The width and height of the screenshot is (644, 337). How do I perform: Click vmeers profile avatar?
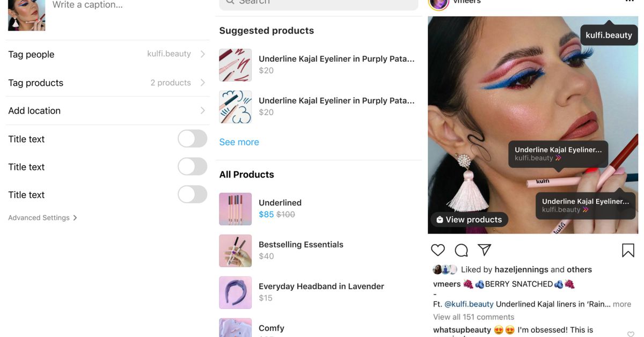point(438,3)
